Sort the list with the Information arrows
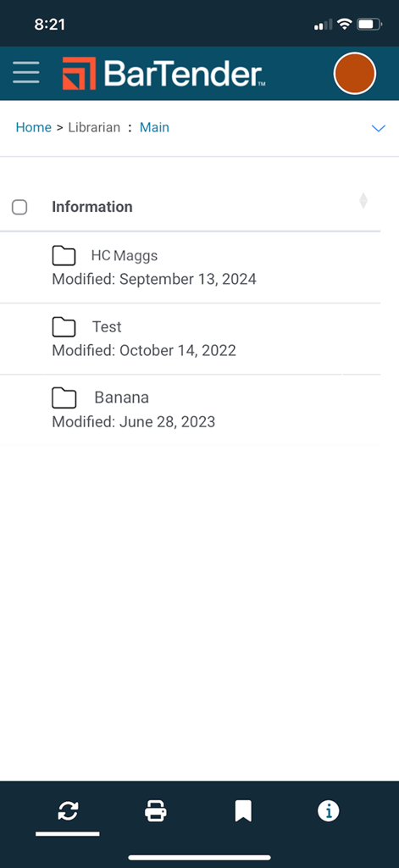This screenshot has height=868, width=399. pos(363,200)
